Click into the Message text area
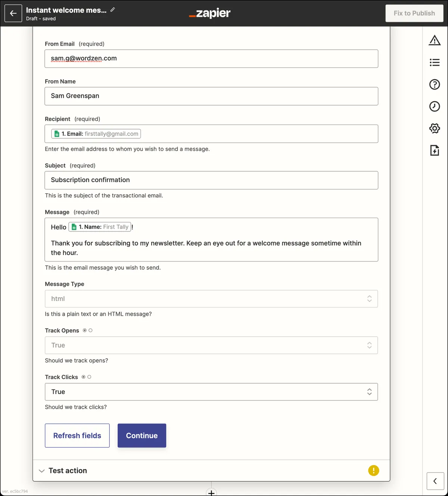Image resolution: width=448 pixels, height=496 pixels. tap(211, 240)
